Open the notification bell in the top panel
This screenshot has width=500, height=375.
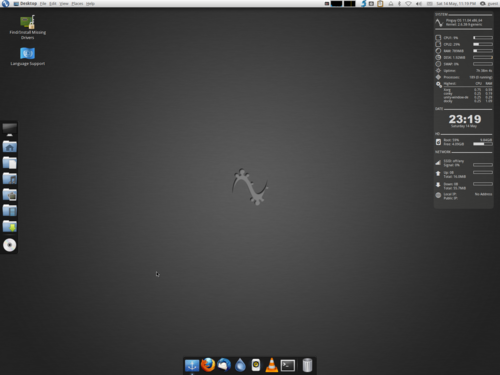(x=391, y=3)
